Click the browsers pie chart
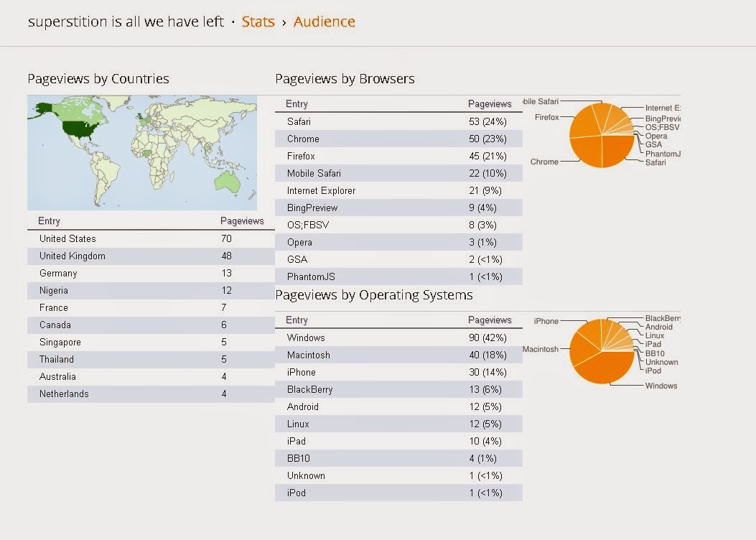Image resolution: width=756 pixels, height=540 pixels. point(602,136)
